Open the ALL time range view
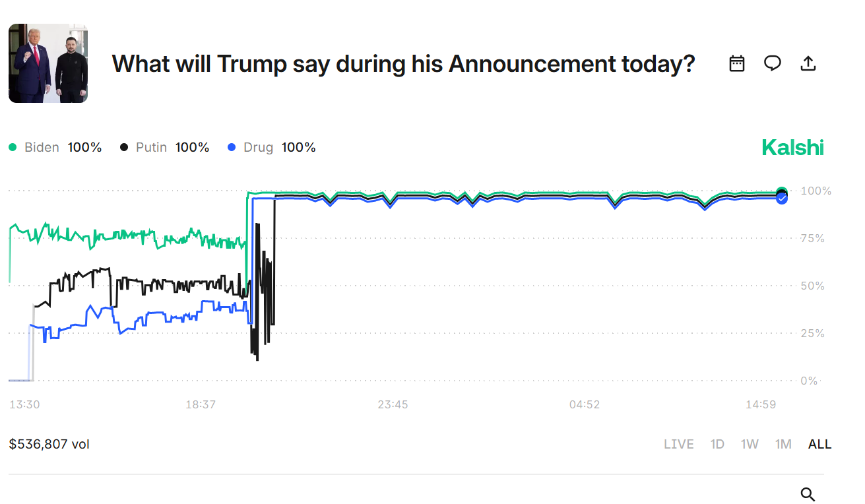This screenshot has width=865, height=504. point(819,444)
